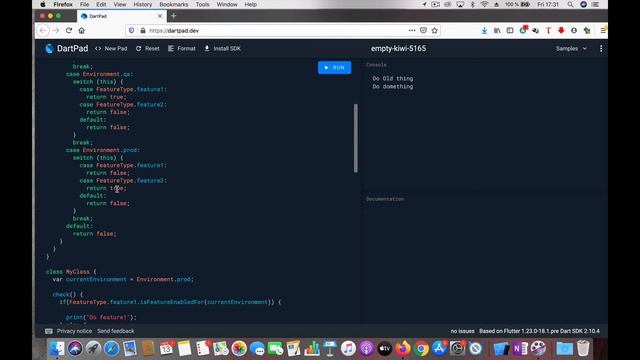Click Send feedback link
640x360 pixels.
(116, 331)
